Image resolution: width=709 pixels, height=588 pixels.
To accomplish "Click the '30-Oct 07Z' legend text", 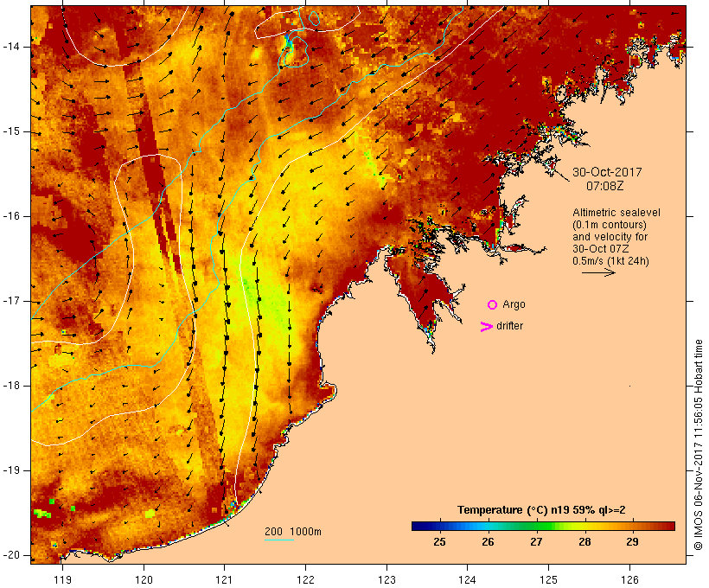I will click(600, 249).
